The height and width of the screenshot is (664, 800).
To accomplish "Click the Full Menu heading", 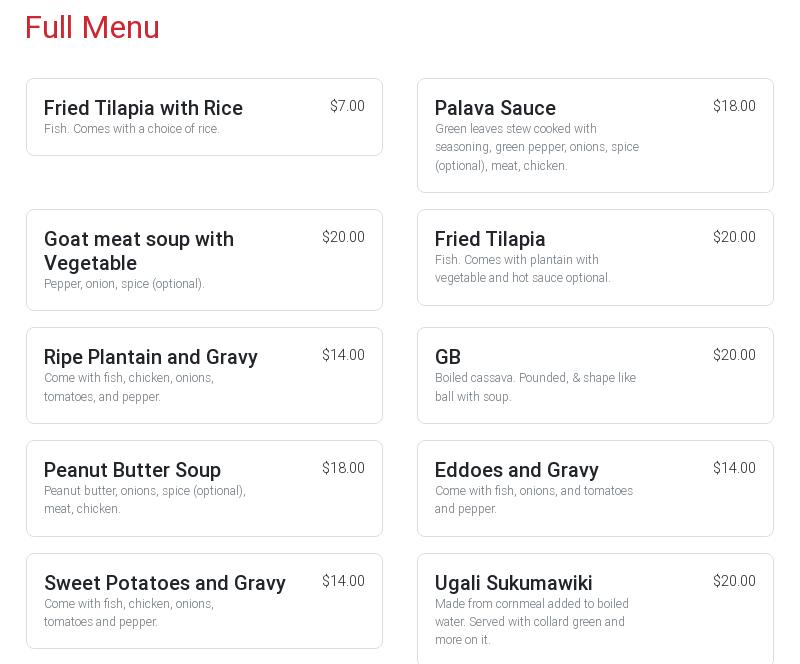I will pos(92,28).
